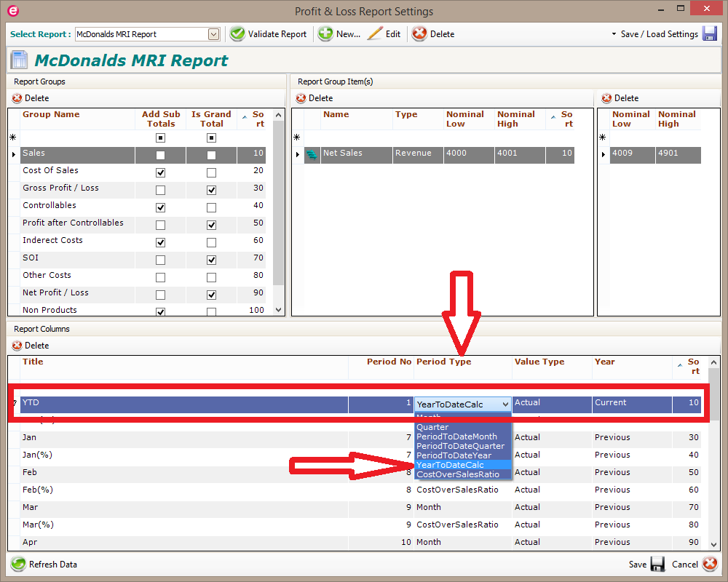Click the YTD title cell

pos(184,403)
